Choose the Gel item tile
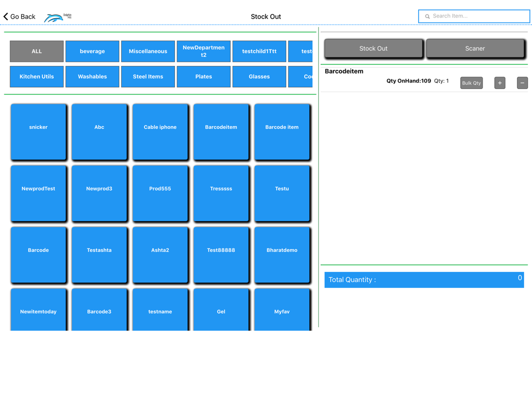The height and width of the screenshot is (399, 532). 221,310
